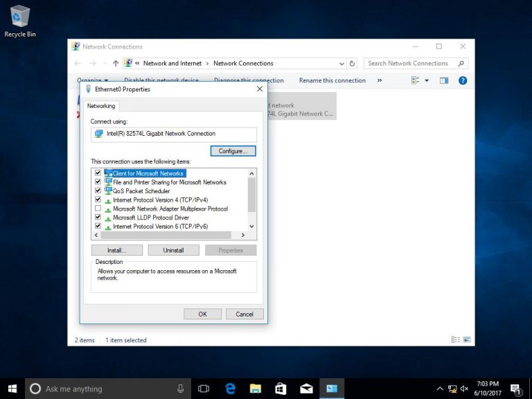Screen dimensions: 532x399
Task: Select the Control Panel taskbar window icon
Action: (332, 389)
